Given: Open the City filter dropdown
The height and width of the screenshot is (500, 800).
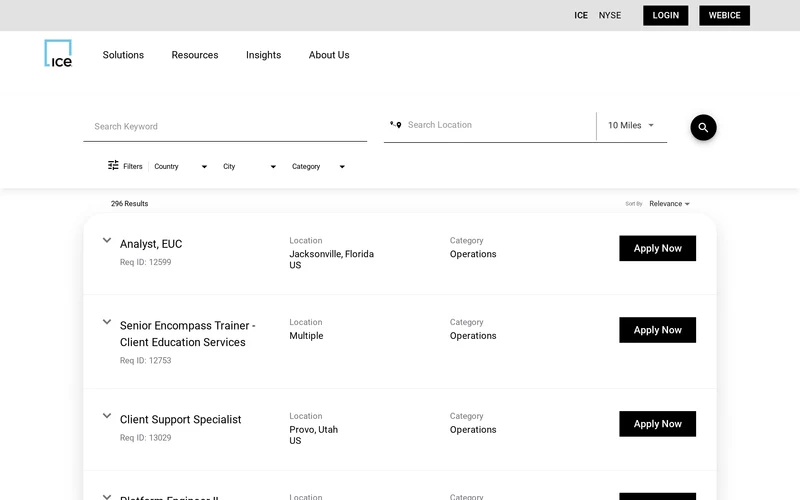Looking at the screenshot, I should [x=249, y=166].
